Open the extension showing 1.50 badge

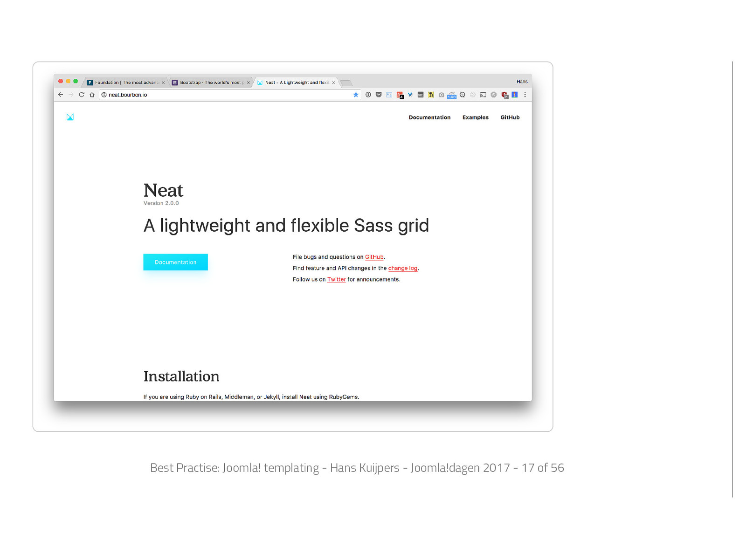coord(452,95)
